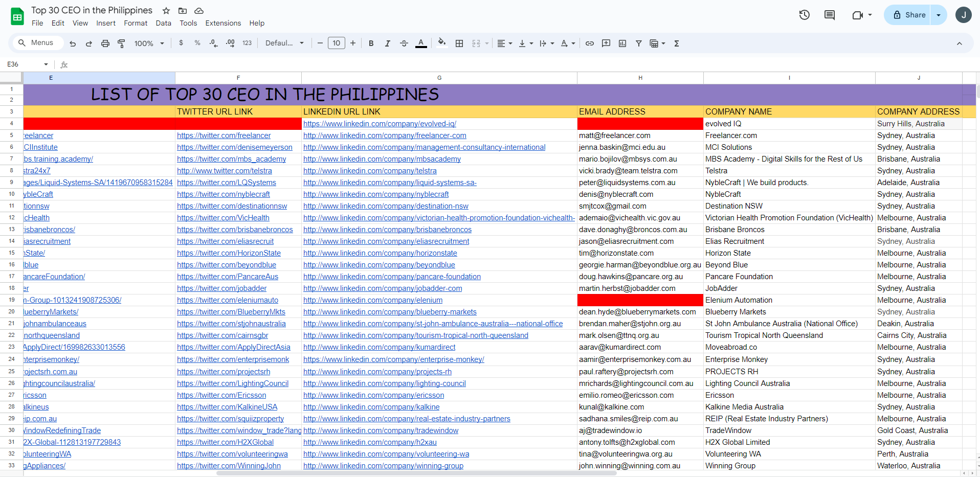Open the filter views dropdown
The image size is (980, 477).
(x=657, y=43)
